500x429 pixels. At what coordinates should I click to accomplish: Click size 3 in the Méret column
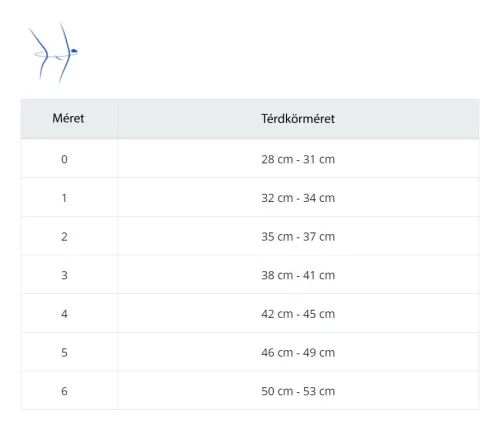(64, 275)
